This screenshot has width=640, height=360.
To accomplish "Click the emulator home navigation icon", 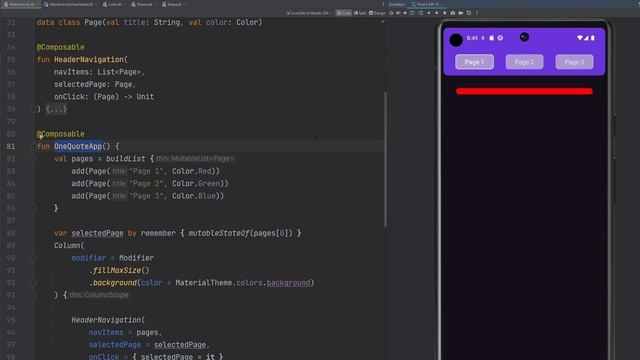I will (x=437, y=13).
